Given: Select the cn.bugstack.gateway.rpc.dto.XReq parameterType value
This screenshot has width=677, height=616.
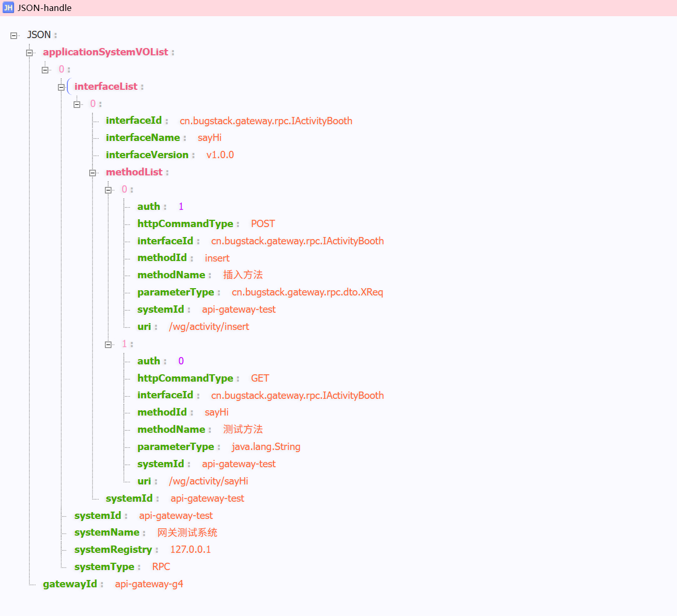Looking at the screenshot, I should tap(307, 292).
